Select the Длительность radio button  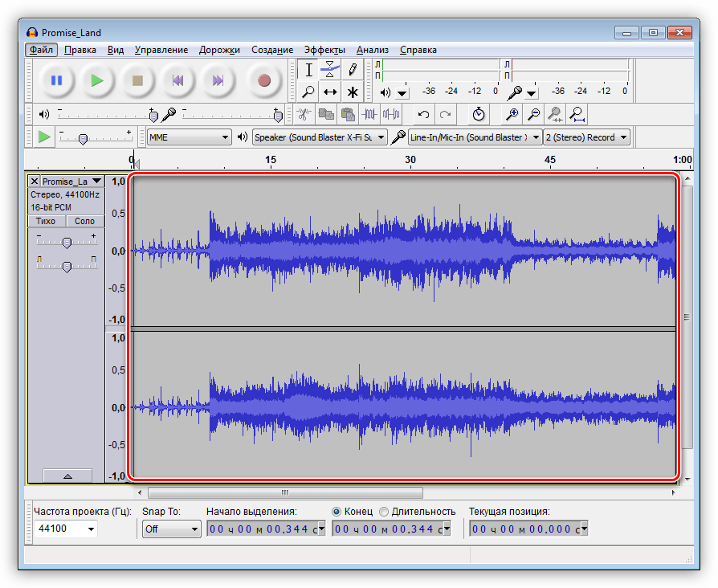(384, 512)
